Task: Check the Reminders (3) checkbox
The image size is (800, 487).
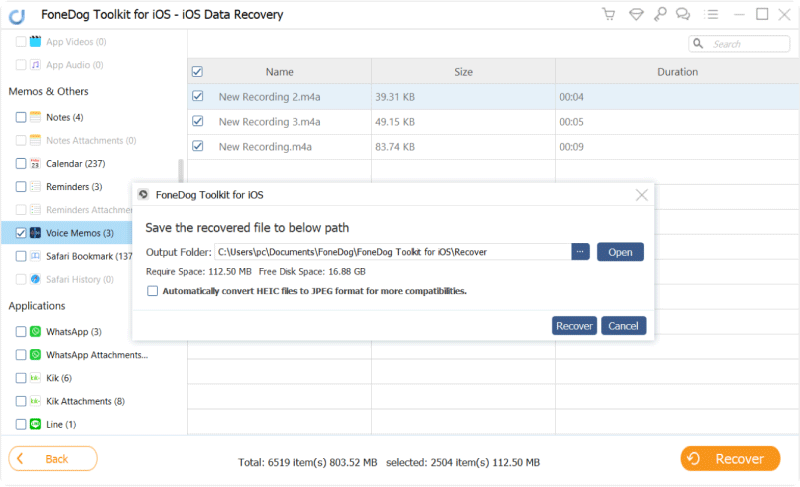Action: point(21,187)
